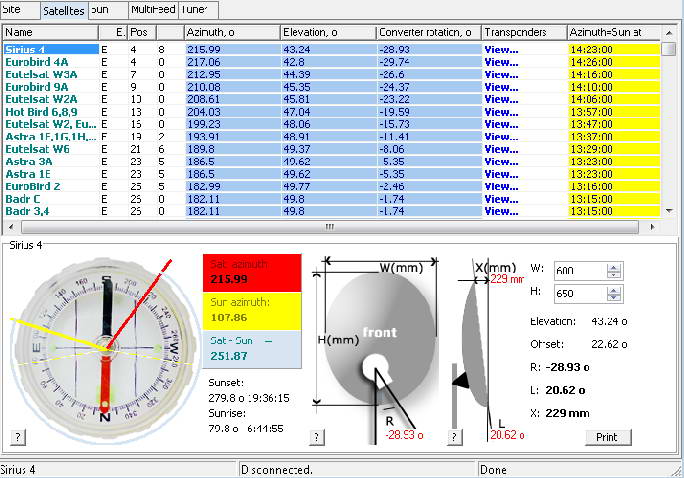Click the horizontal scrollbar left arrow
The width and height of the screenshot is (684, 478).
pos(11,227)
